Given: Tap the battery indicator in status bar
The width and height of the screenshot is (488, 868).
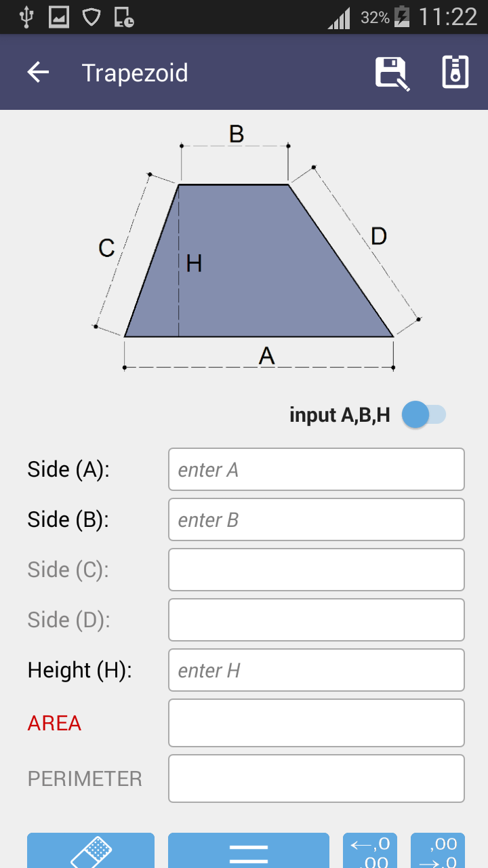Looking at the screenshot, I should [402, 17].
